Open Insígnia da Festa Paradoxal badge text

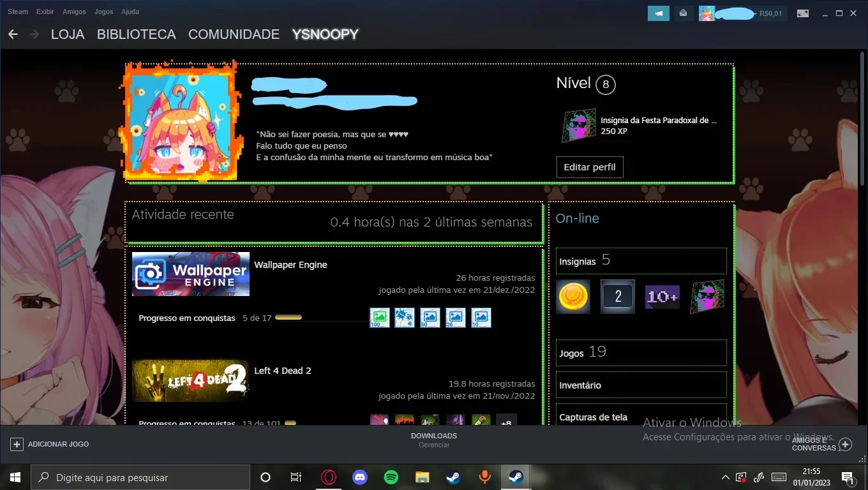pyautogui.click(x=659, y=121)
